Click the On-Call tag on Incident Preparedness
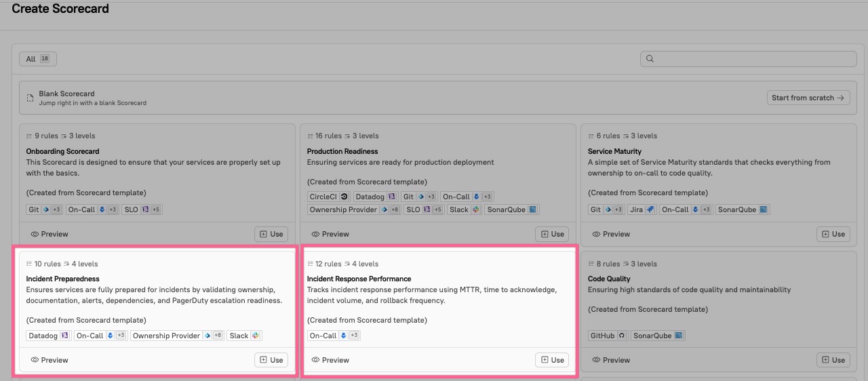This screenshot has height=381, width=868. pos(101,336)
